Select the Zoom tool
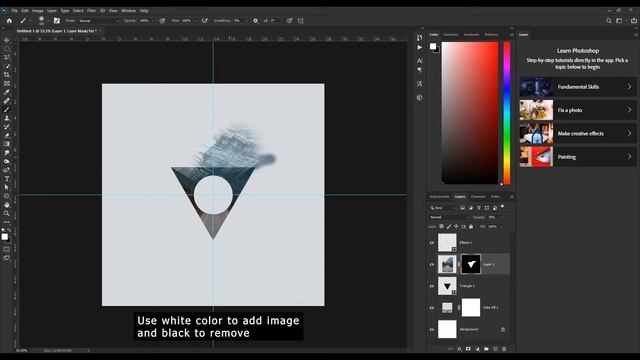 pyautogui.click(x=7, y=213)
